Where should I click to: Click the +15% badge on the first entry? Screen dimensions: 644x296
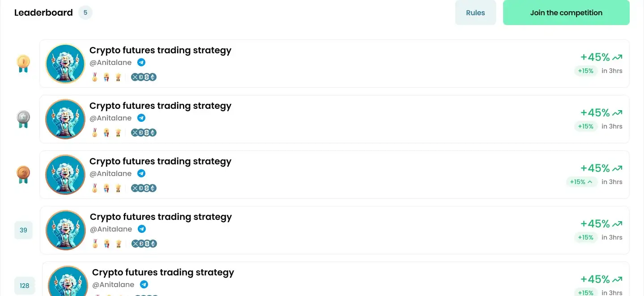[x=585, y=71]
